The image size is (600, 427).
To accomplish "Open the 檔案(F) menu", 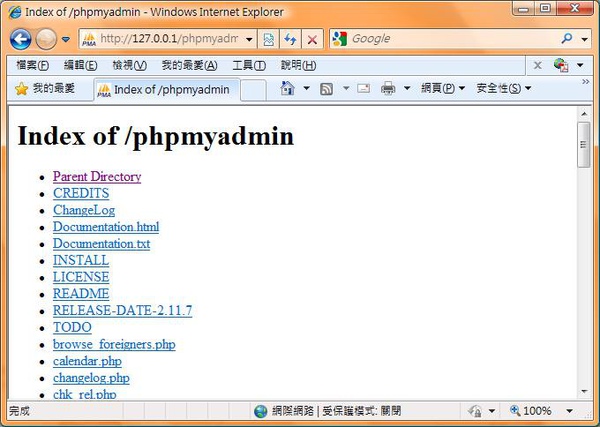I will [x=33, y=65].
